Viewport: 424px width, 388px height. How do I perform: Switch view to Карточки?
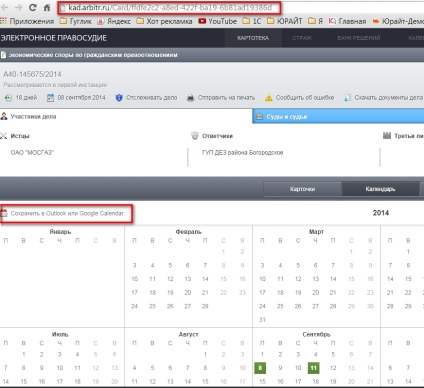coord(302,189)
